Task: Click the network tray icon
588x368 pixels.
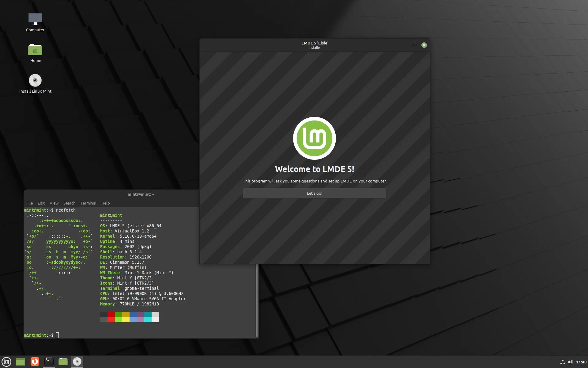Action: pos(563,362)
